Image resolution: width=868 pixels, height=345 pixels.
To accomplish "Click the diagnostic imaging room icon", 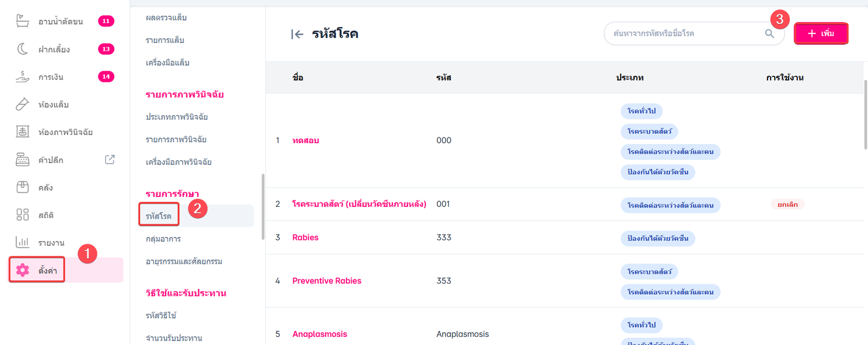I will [x=22, y=132].
